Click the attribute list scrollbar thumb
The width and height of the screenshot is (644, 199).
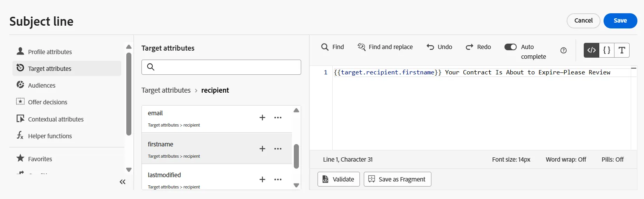pyautogui.click(x=296, y=156)
